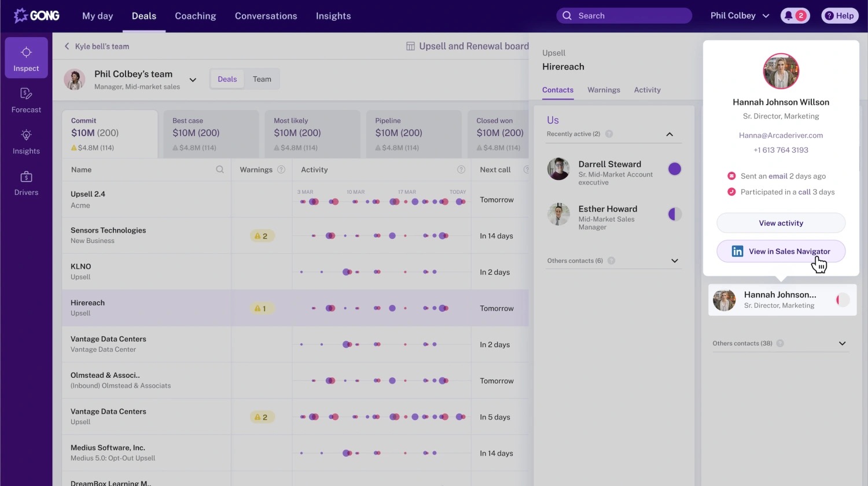This screenshot has width=868, height=486.
Task: Click the View activity button
Action: 781,223
